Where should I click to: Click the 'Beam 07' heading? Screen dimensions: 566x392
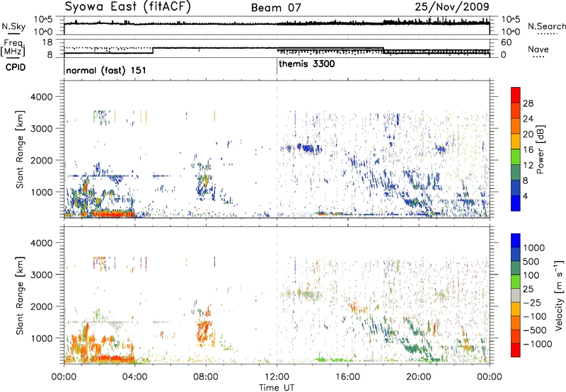[x=276, y=8]
